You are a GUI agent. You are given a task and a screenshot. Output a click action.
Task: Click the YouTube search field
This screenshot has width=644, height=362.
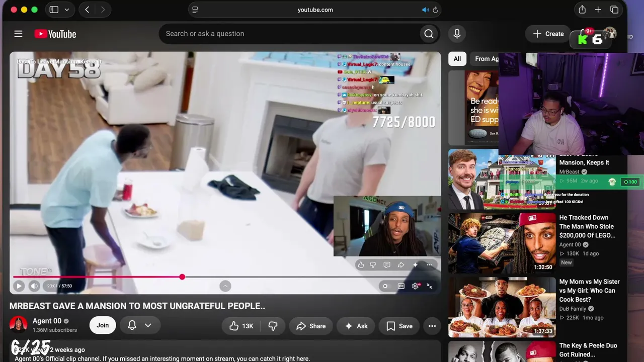tap(290, 34)
